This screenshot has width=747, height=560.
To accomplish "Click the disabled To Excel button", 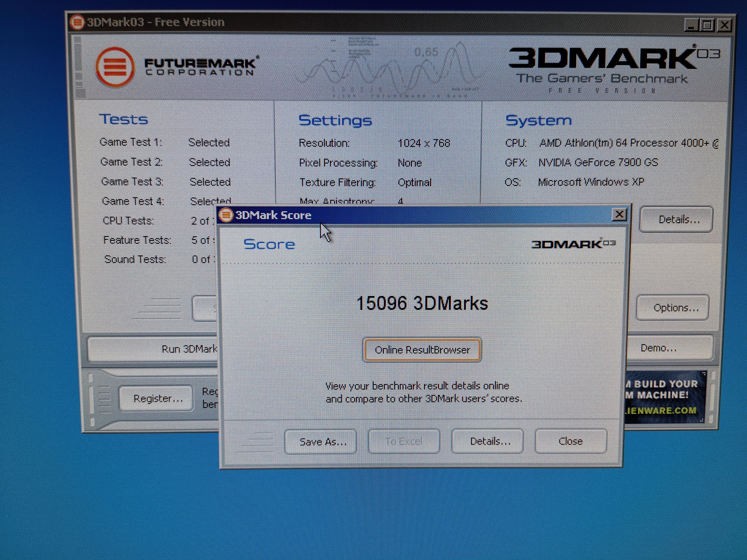I will tap(404, 441).
